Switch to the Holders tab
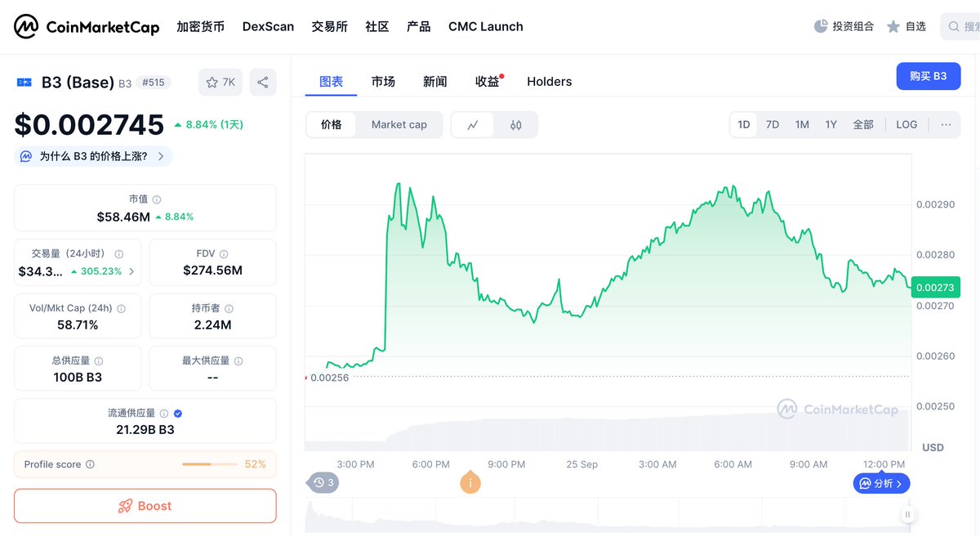This screenshot has width=980, height=537. pos(549,82)
